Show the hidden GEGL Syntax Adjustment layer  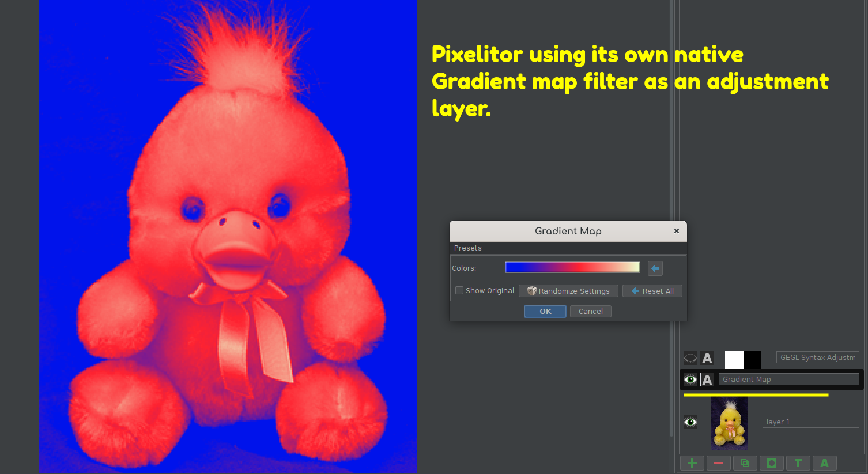690,358
